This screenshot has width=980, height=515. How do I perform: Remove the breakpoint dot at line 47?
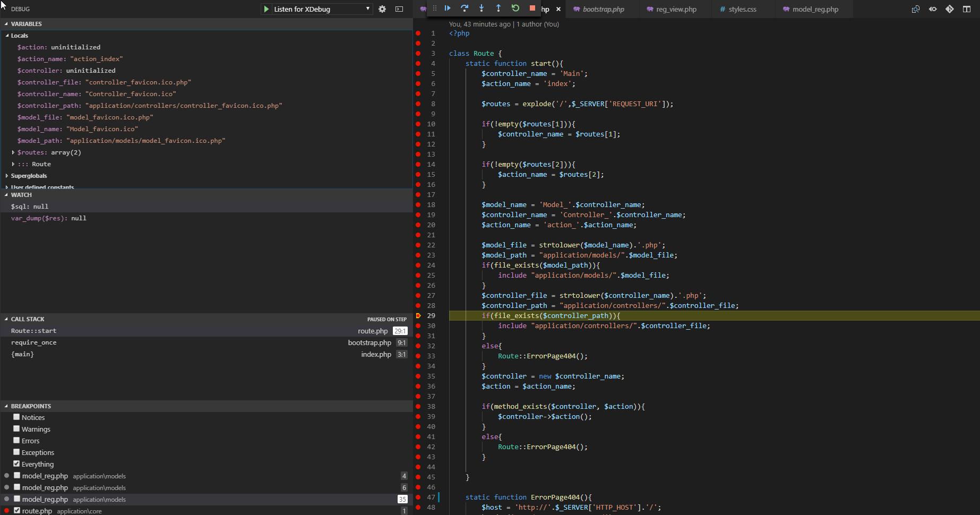[x=418, y=497]
